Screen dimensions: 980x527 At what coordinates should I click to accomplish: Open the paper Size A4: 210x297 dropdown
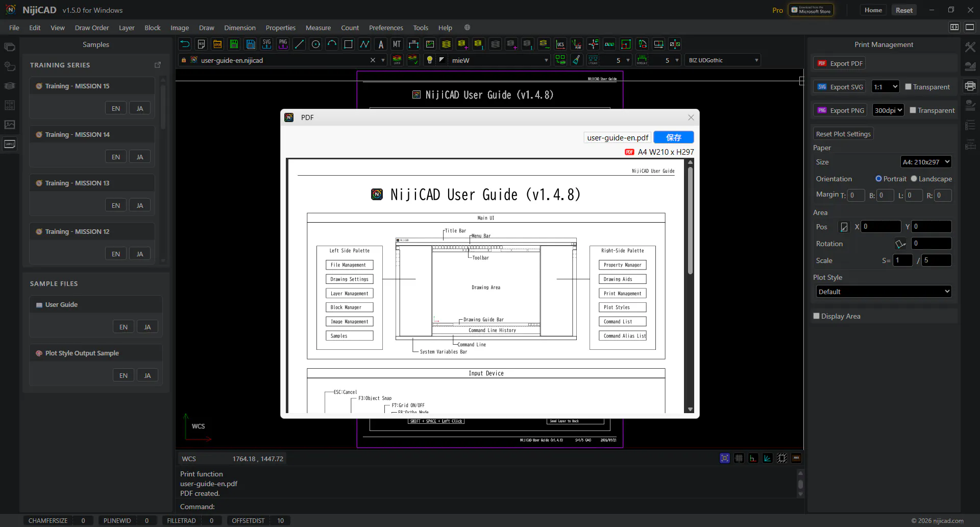coord(926,162)
